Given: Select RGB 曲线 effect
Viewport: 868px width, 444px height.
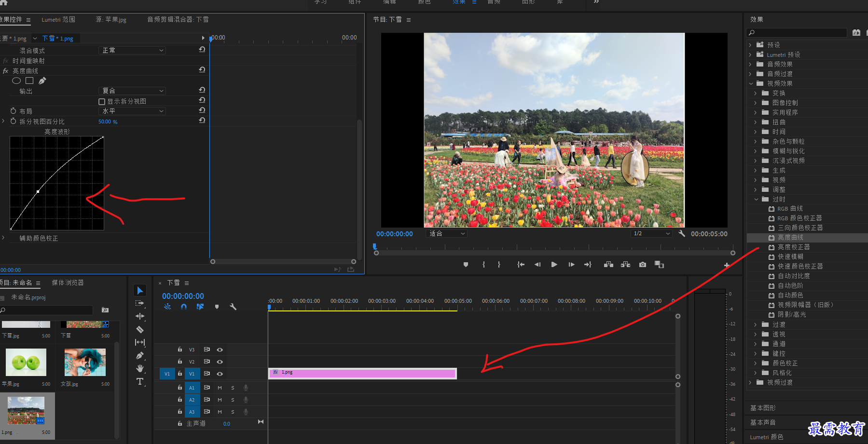Looking at the screenshot, I should tap(790, 209).
